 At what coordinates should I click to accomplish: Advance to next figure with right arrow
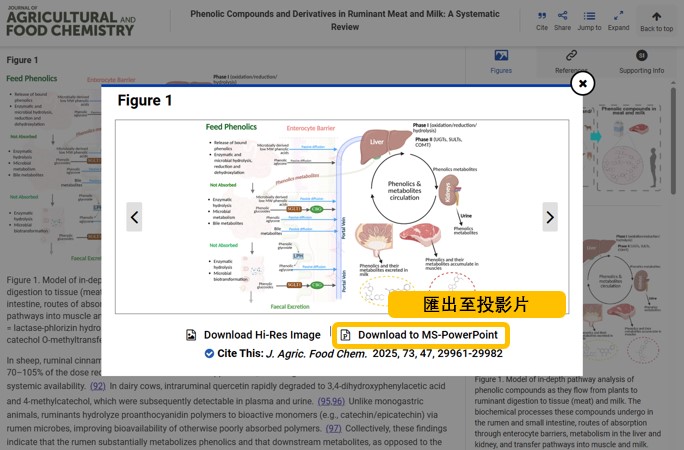click(x=549, y=217)
